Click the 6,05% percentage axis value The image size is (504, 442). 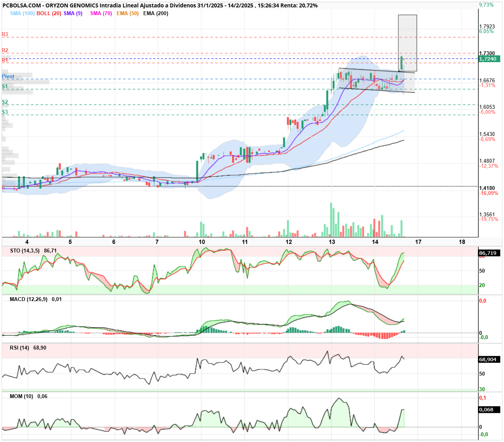tap(487, 31)
